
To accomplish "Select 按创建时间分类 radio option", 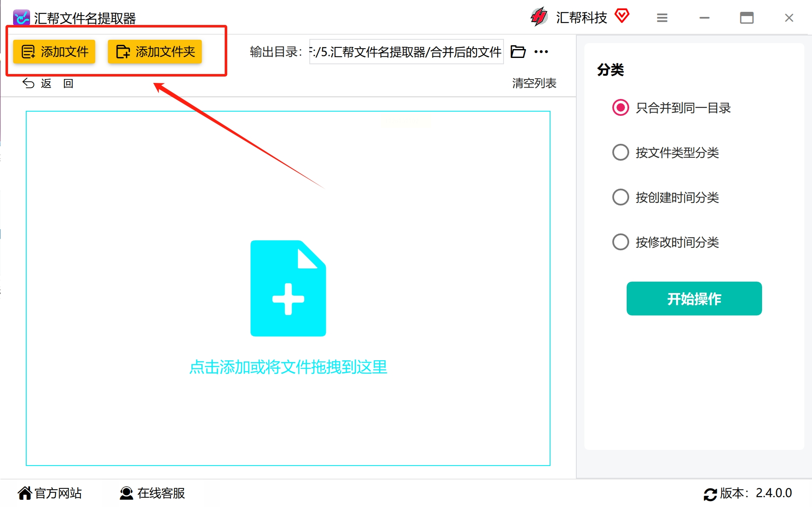I will (666, 197).
